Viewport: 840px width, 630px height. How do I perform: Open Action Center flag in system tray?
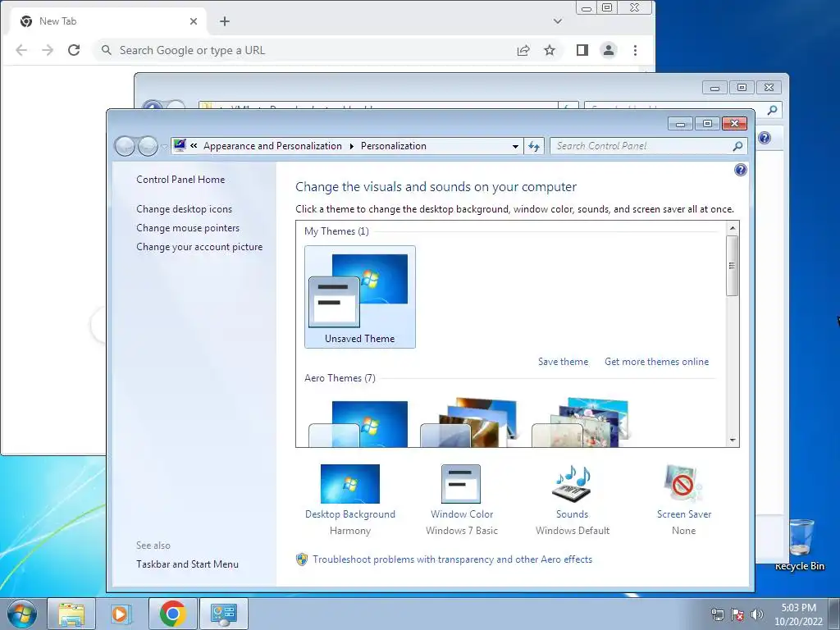point(737,614)
